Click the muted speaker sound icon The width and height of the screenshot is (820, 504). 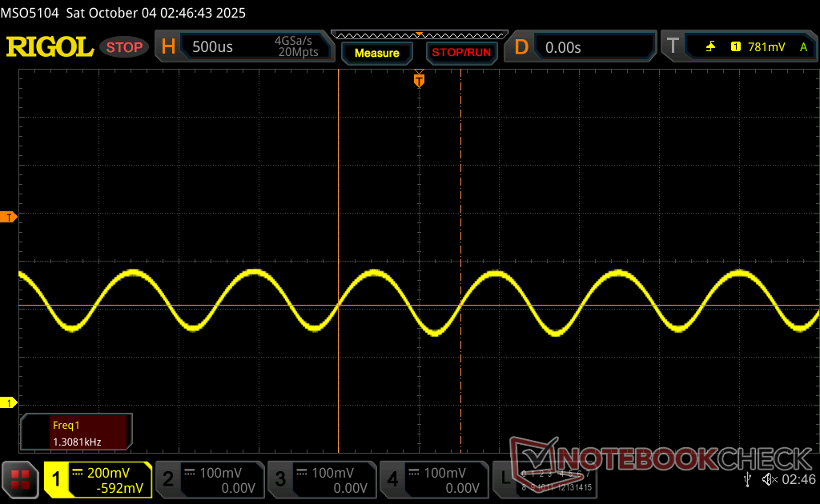point(768,479)
